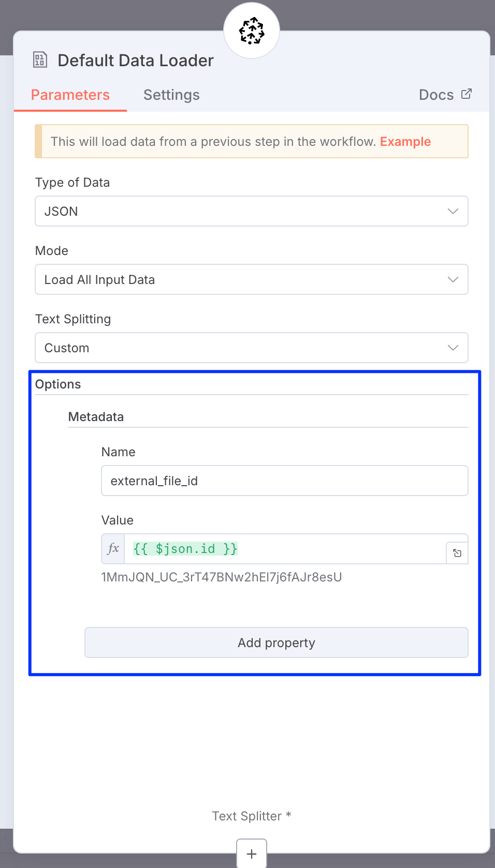The height and width of the screenshot is (868, 495).
Task: Click the resolved value 1MmJQN_UC_3rT47BNw2hEl7j6fAJr8esU
Action: point(222,577)
